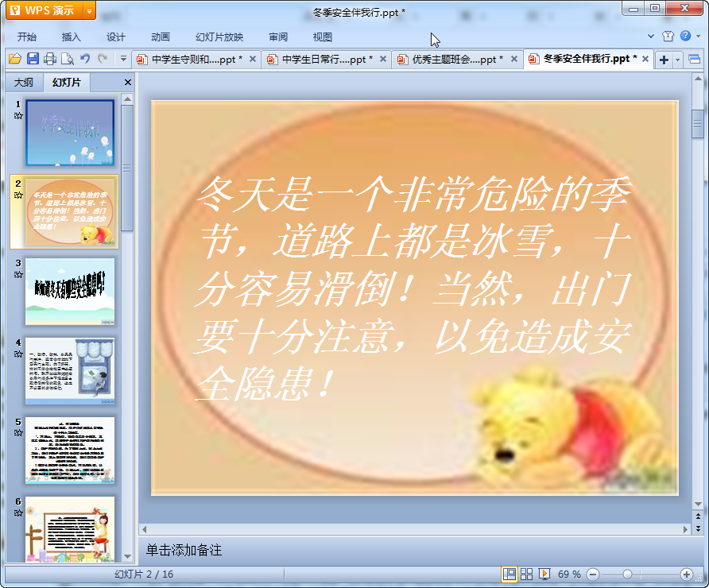Select slide 1 thumbnail
Image resolution: width=709 pixels, height=588 pixels.
(70, 133)
